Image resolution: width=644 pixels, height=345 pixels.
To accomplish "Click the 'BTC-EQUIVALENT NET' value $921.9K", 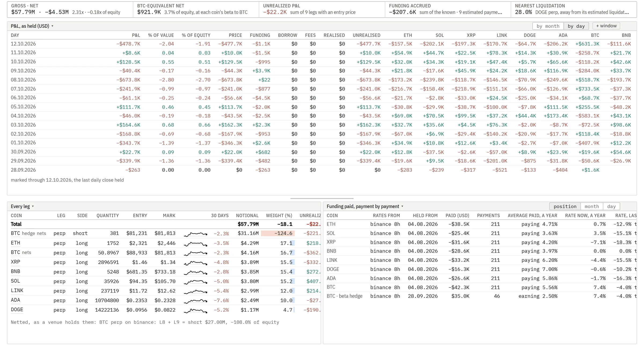I will coord(149,12).
